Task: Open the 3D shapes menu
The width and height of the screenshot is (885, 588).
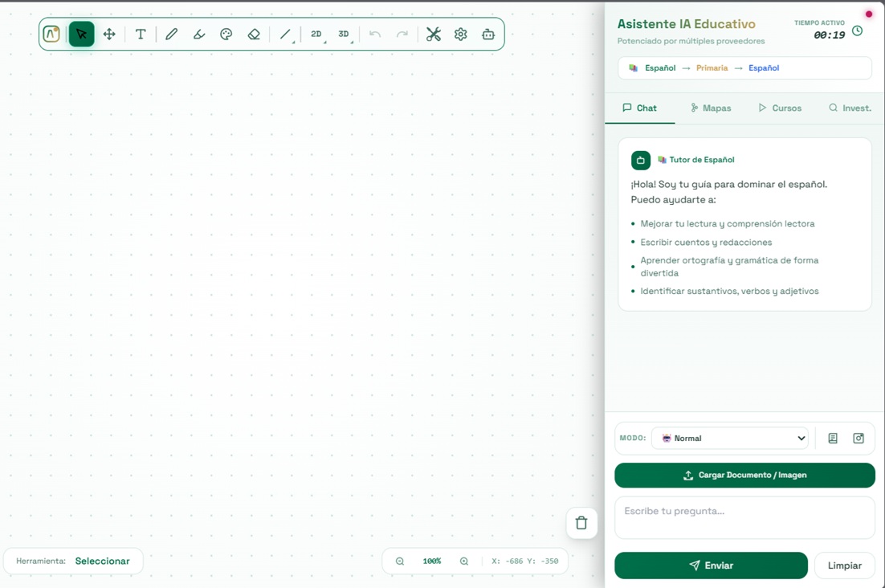Action: click(344, 34)
